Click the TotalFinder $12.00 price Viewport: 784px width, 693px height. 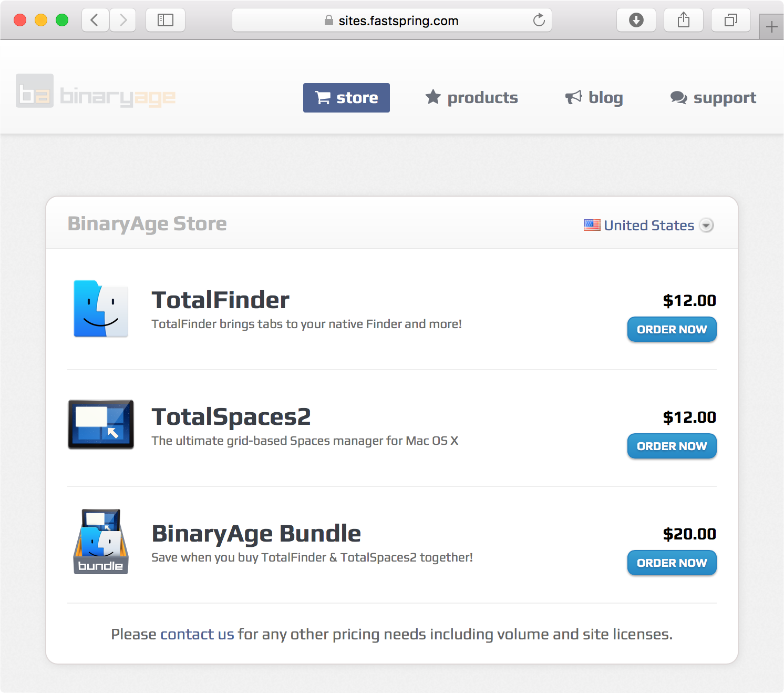[x=689, y=300]
